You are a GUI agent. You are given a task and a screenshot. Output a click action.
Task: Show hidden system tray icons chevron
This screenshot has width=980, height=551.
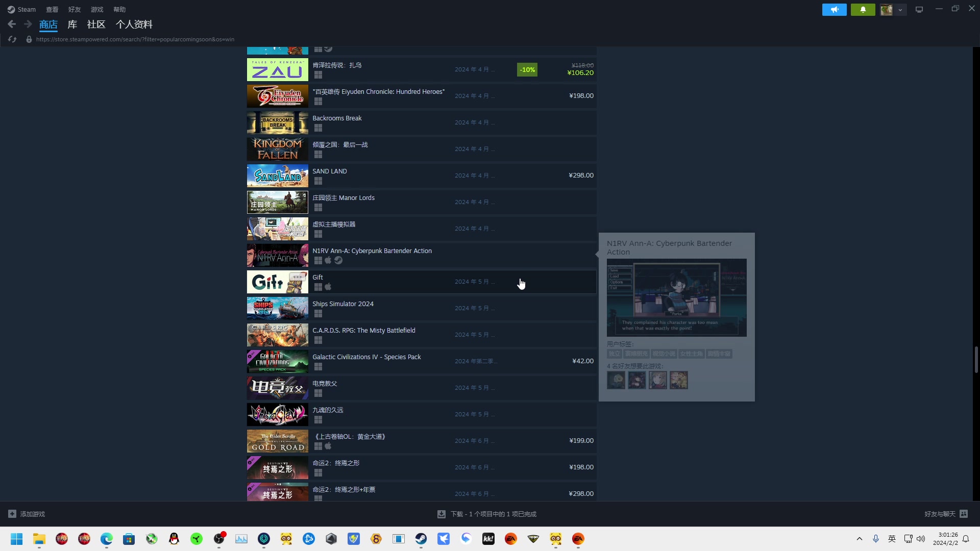(860, 539)
